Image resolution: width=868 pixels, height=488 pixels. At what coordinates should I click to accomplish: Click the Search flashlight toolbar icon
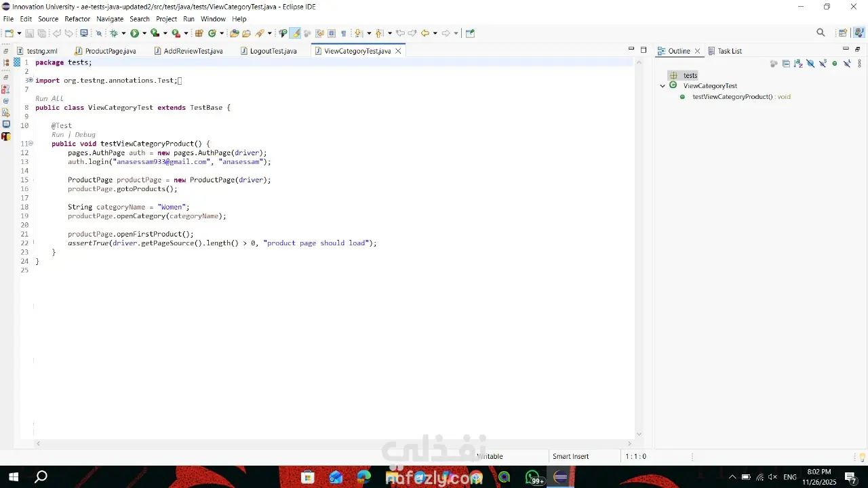click(x=260, y=33)
